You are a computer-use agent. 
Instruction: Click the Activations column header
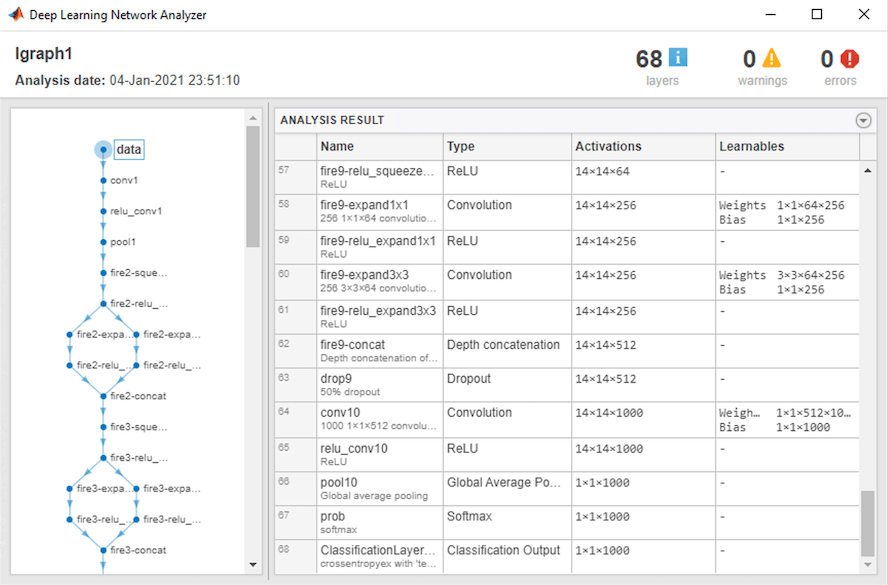[607, 147]
